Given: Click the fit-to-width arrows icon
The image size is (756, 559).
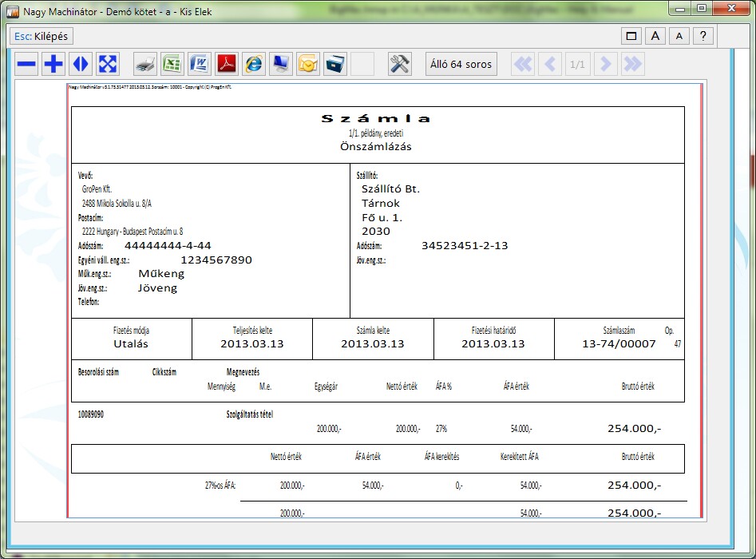Looking at the screenshot, I should click(x=81, y=64).
